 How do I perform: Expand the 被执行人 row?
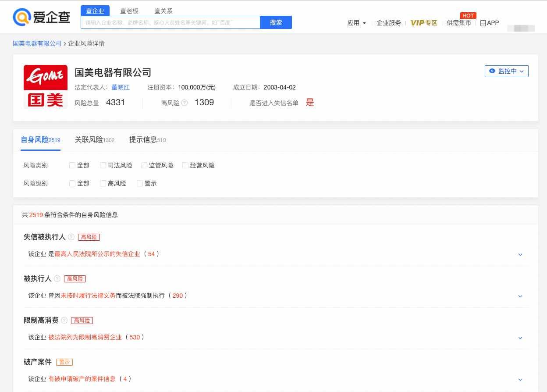click(x=520, y=296)
